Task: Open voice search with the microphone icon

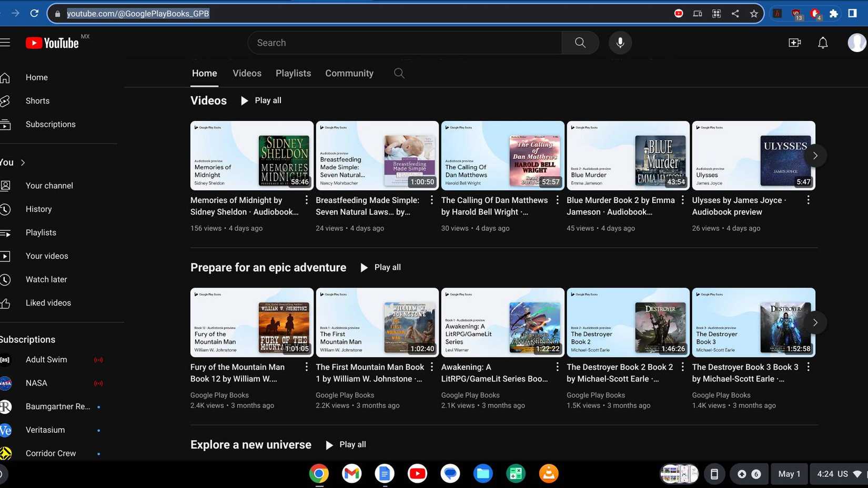Action: point(620,43)
